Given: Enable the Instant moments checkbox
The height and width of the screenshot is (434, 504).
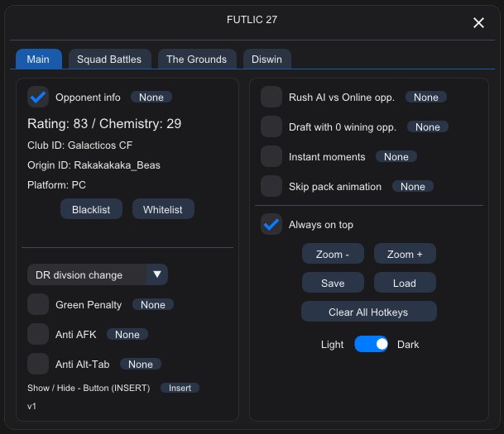Looking at the screenshot, I should tap(271, 156).
